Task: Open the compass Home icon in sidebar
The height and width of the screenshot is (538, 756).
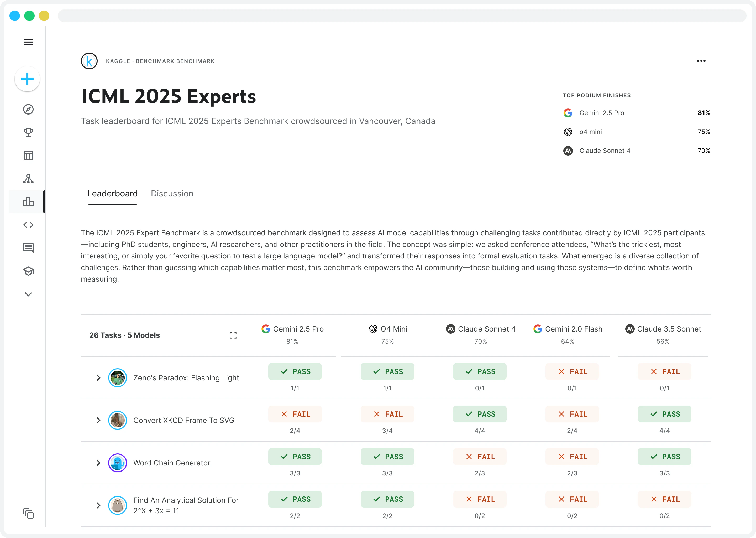Action: point(28,109)
